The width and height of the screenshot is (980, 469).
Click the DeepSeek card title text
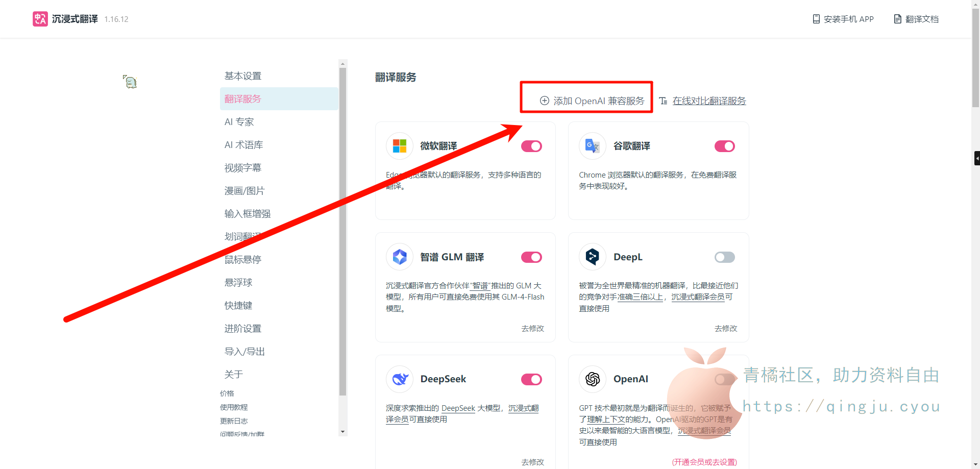[x=443, y=379]
